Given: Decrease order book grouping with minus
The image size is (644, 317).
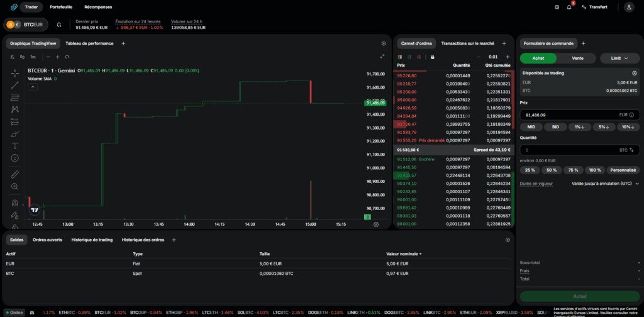Looking at the screenshot, I should click(479, 57).
